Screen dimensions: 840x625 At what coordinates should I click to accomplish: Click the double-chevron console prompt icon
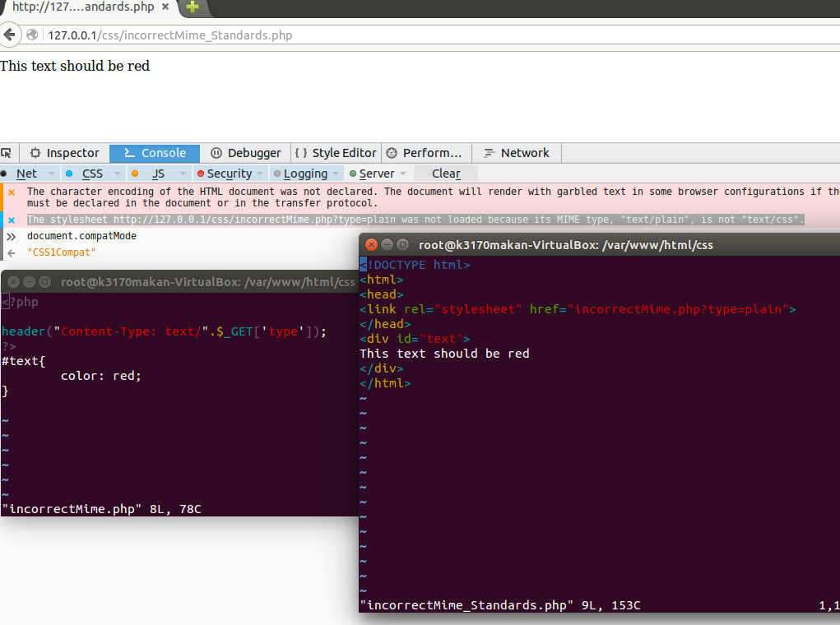tap(10, 235)
